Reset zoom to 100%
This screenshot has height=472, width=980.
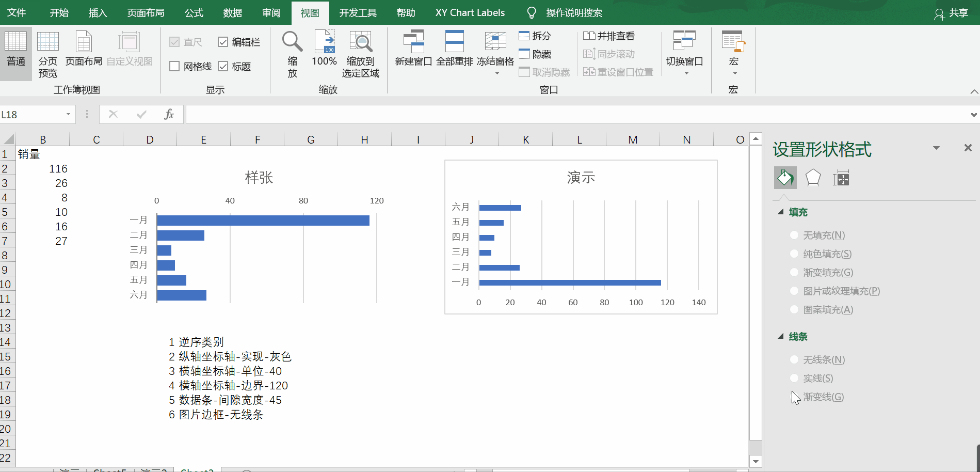(324, 49)
